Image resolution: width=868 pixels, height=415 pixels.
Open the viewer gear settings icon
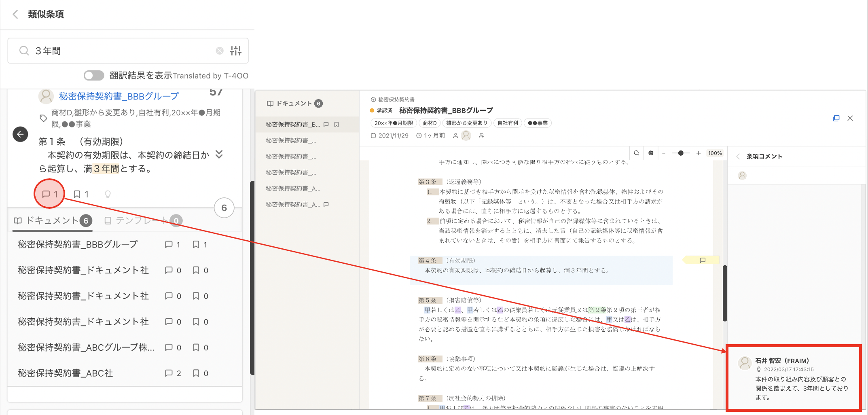coord(651,153)
